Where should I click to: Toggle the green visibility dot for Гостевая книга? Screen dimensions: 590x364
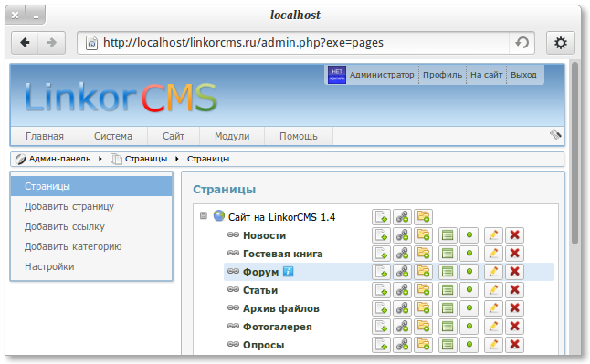click(x=469, y=254)
